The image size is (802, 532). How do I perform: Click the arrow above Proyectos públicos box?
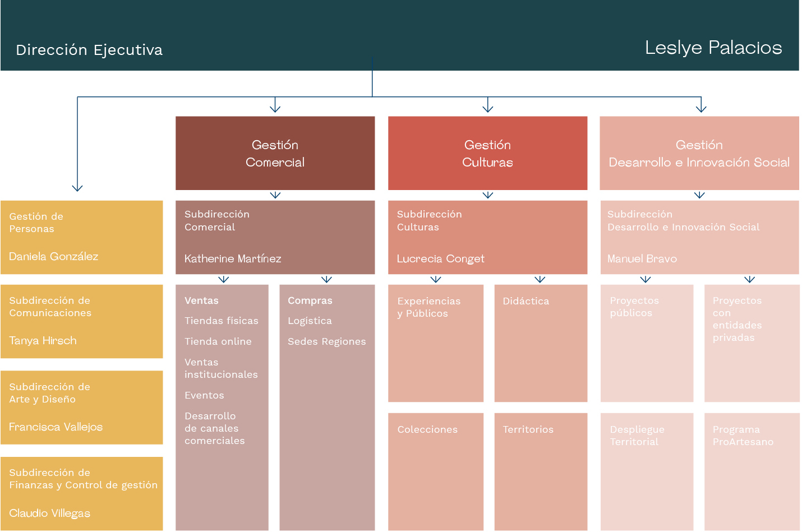pyautogui.click(x=646, y=279)
